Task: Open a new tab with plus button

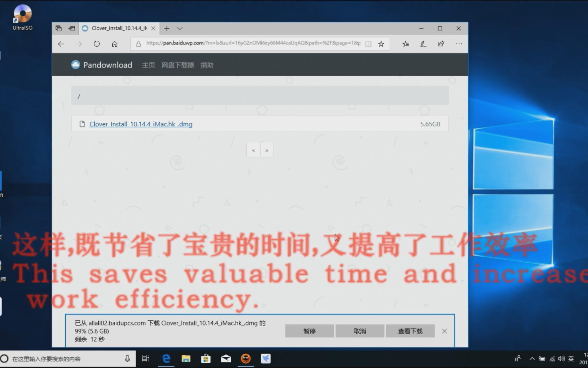Action: [x=167, y=28]
